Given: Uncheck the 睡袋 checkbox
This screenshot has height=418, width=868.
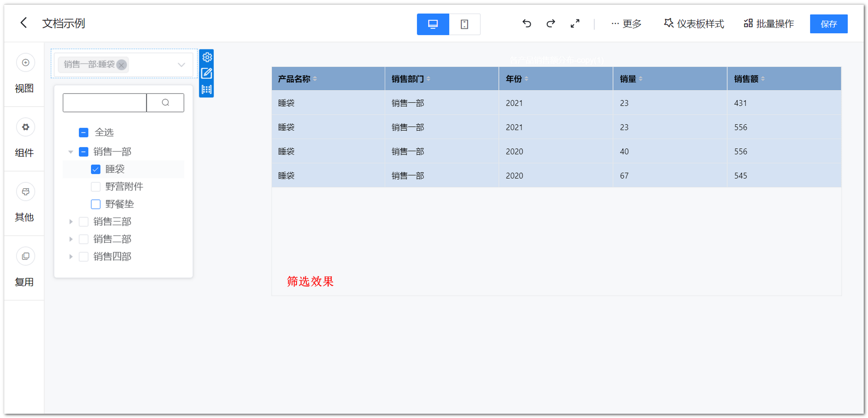Looking at the screenshot, I should (x=96, y=169).
